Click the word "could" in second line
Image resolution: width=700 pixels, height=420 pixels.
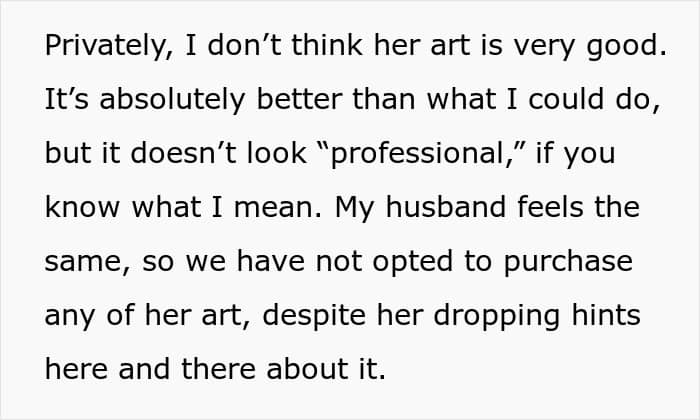click(567, 99)
